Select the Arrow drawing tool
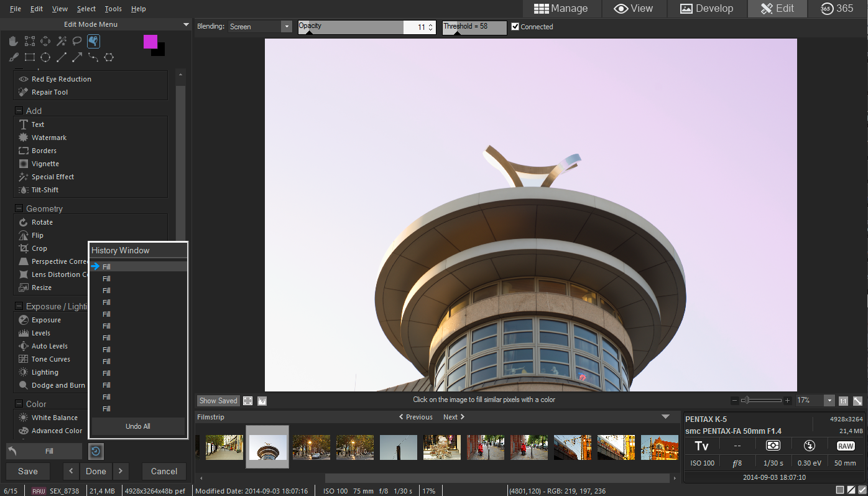 77,57
